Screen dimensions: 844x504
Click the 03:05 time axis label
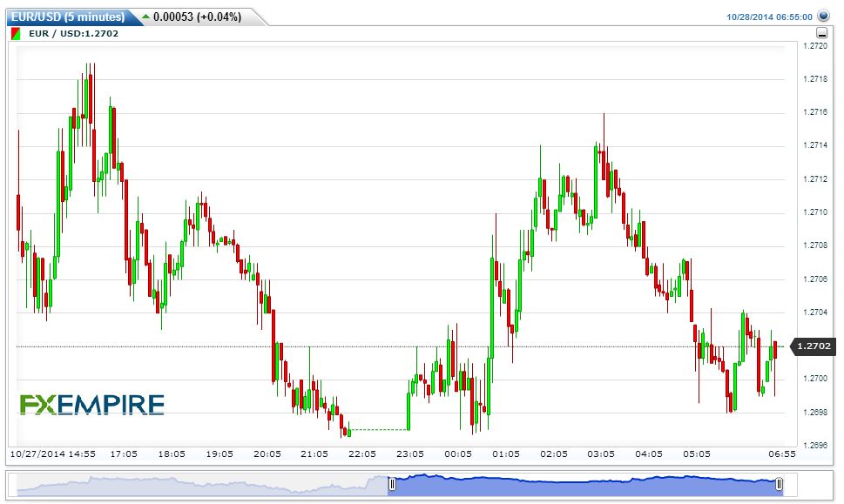click(x=601, y=454)
